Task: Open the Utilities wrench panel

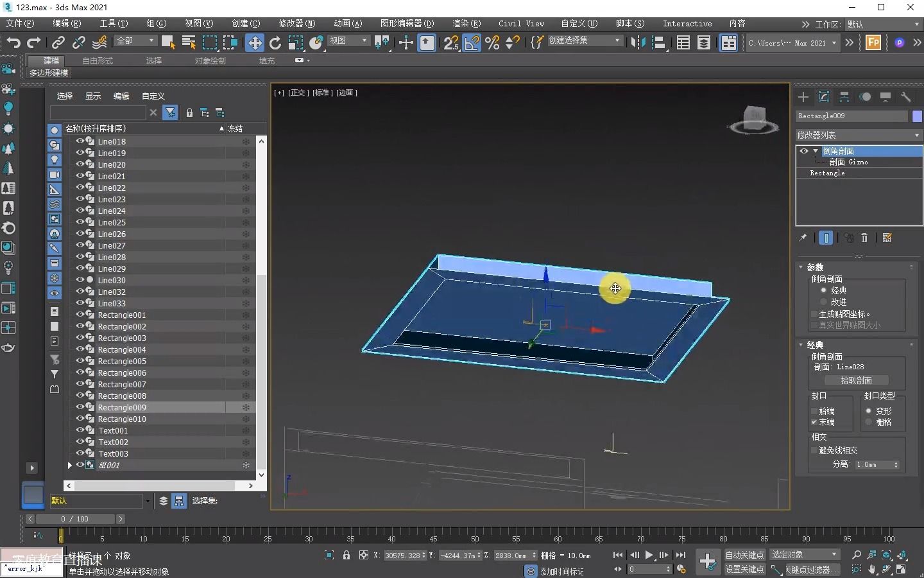Action: point(906,97)
